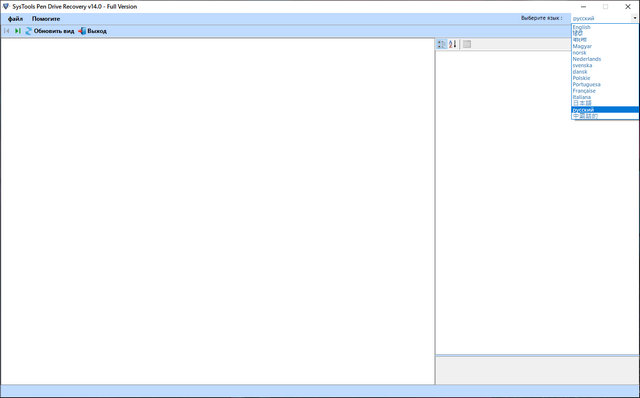
Task: Select highlighted русский language entry
Action: [605, 110]
